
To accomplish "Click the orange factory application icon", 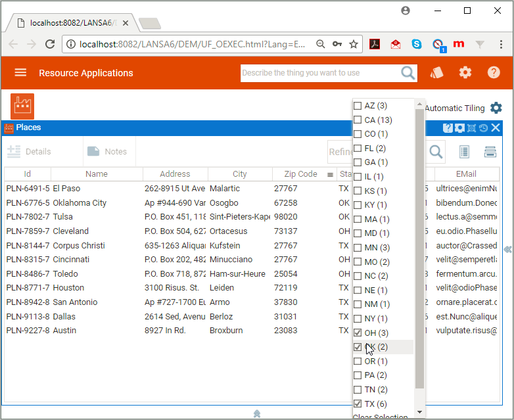I will click(x=22, y=106).
